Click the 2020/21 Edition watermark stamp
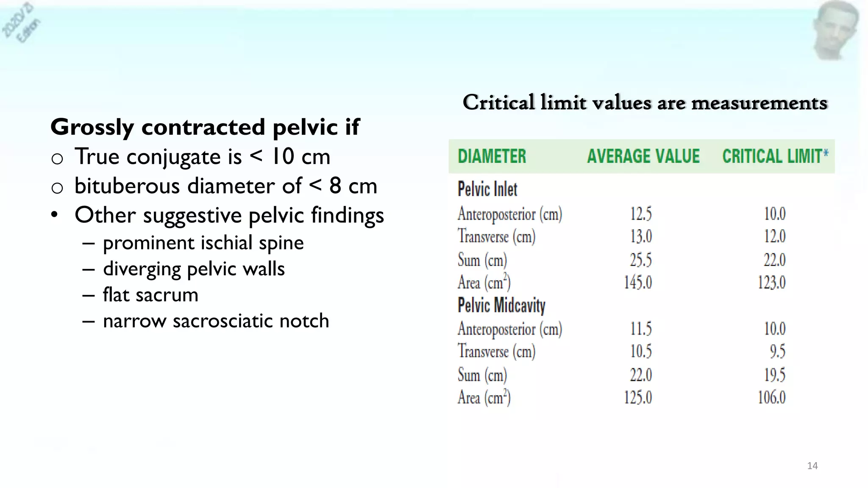Viewport: 868px width, 488px height. click(21, 22)
